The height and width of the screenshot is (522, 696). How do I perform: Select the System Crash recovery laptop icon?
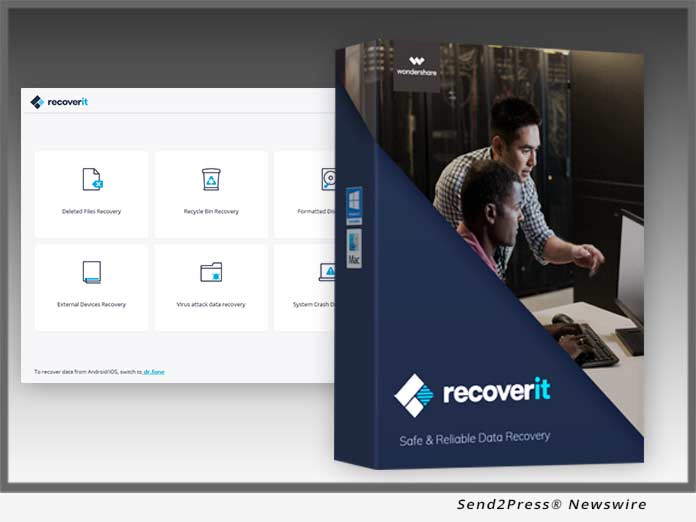[x=327, y=272]
